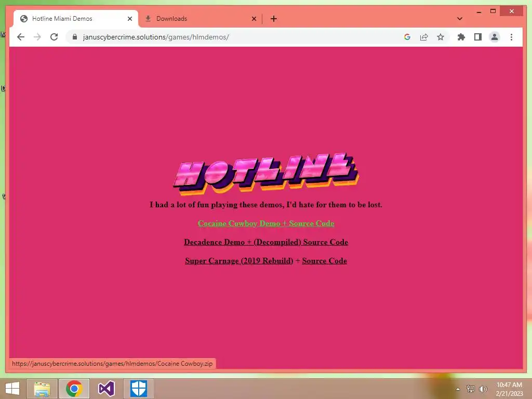Close the Chrome window
Viewport: 532px width, 399px height.
512,11
